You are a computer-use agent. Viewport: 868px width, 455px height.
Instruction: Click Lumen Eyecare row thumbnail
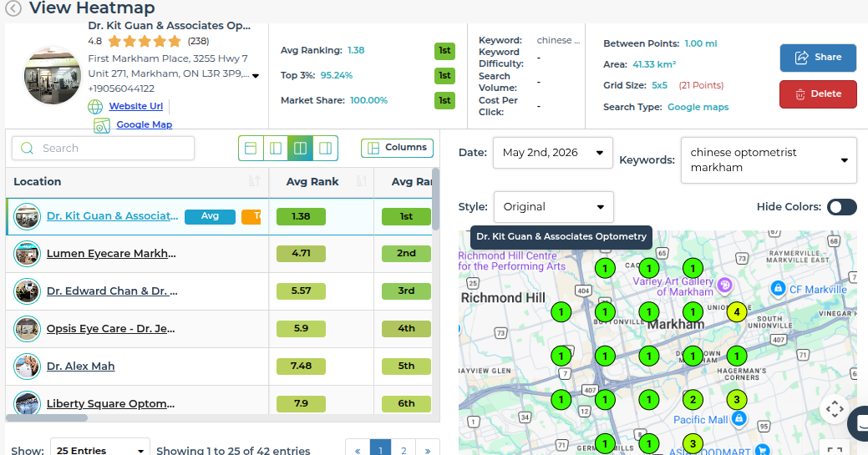pos(27,254)
